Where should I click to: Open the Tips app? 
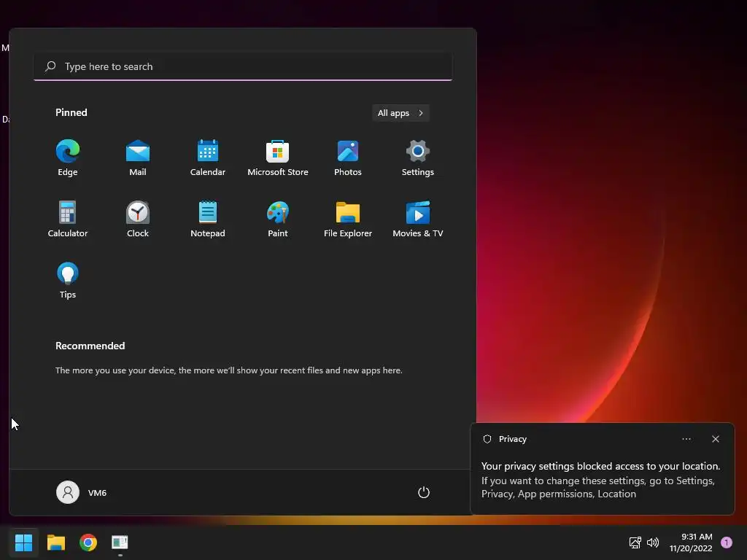(x=68, y=281)
